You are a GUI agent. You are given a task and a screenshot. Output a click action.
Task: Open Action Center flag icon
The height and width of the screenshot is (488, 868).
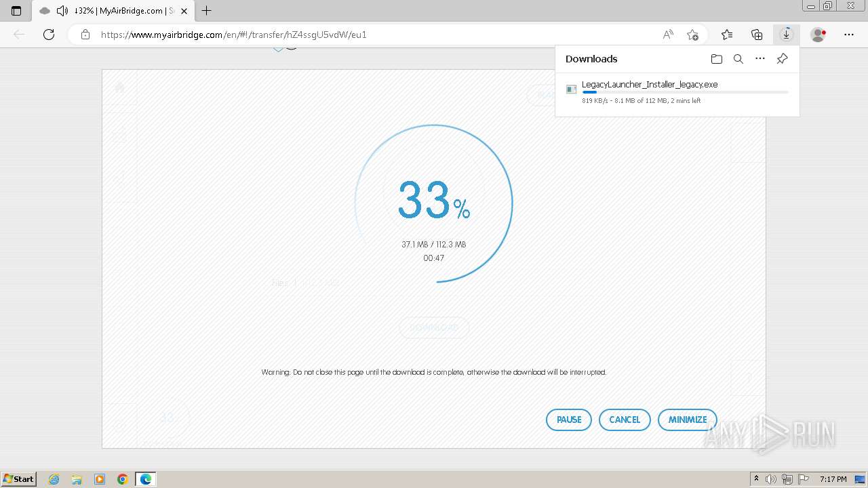coord(803,479)
